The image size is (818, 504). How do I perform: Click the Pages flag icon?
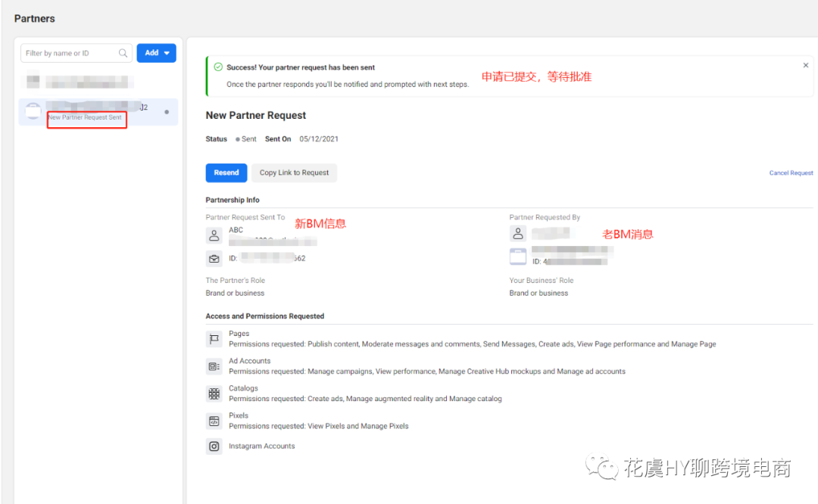(214, 339)
